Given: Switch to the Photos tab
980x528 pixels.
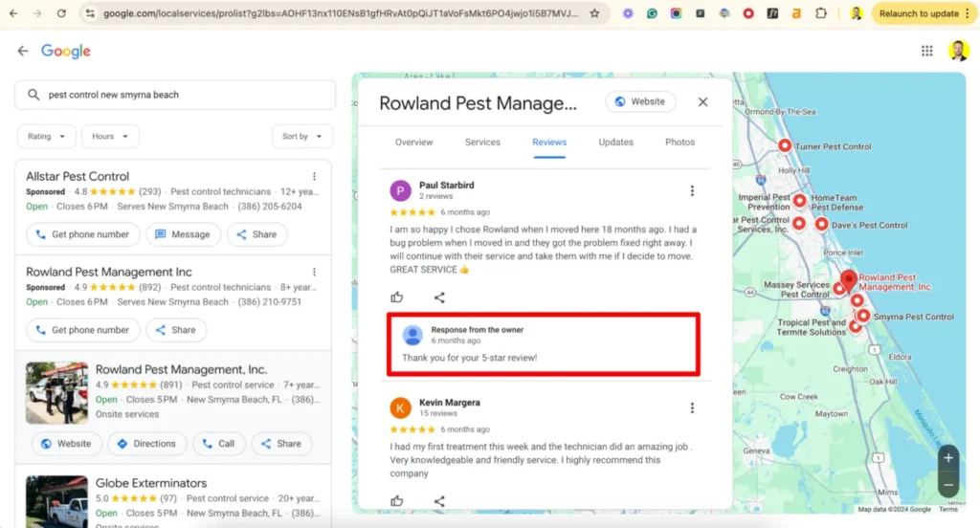Looking at the screenshot, I should coord(679,143).
